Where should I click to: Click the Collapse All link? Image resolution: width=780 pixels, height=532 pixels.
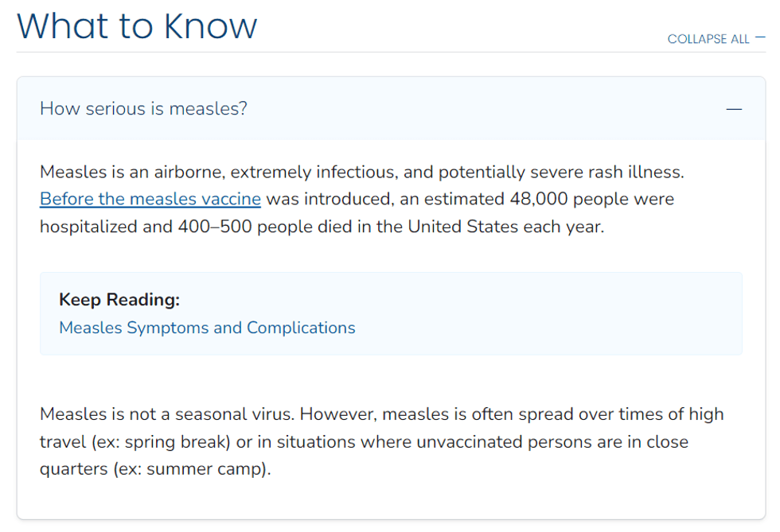[x=708, y=39]
